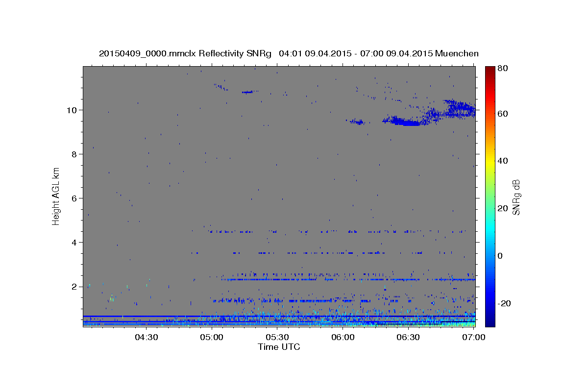Click the 'Muenchen' location word in the title
Image resolution: width=588 pixels, height=392 pixels.
(x=457, y=53)
